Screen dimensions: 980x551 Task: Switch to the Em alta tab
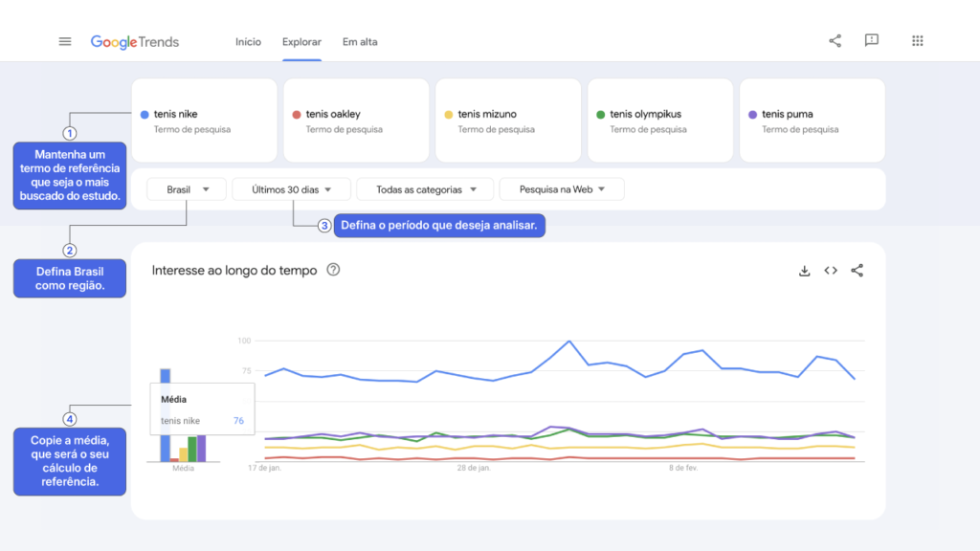point(360,42)
